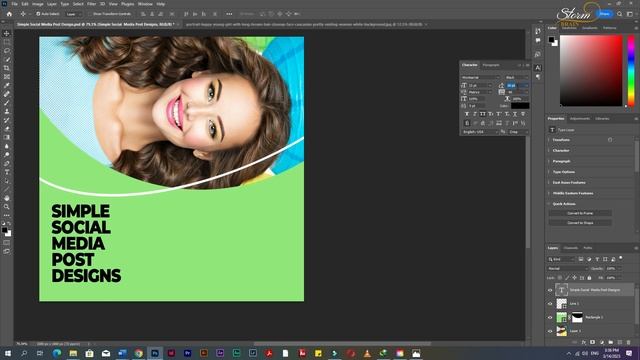This screenshot has height=360, width=640.
Task: Click the layer Opacity value field
Action: (612, 269)
